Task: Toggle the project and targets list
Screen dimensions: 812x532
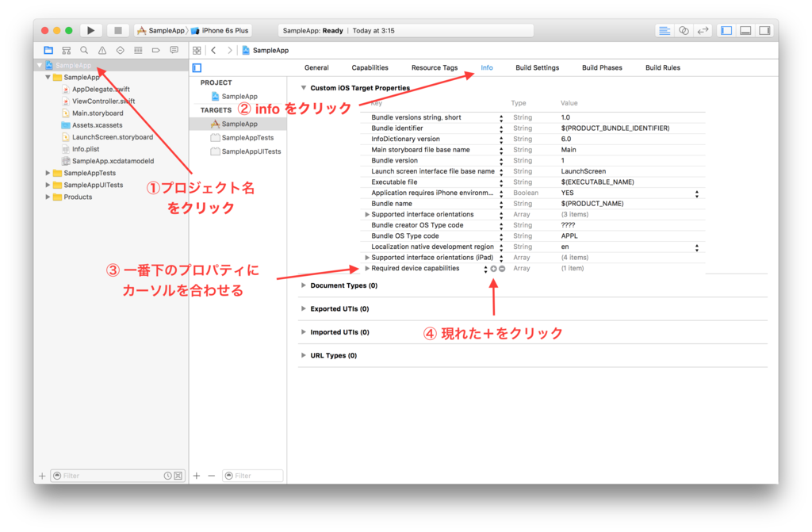Action: pyautogui.click(x=197, y=68)
